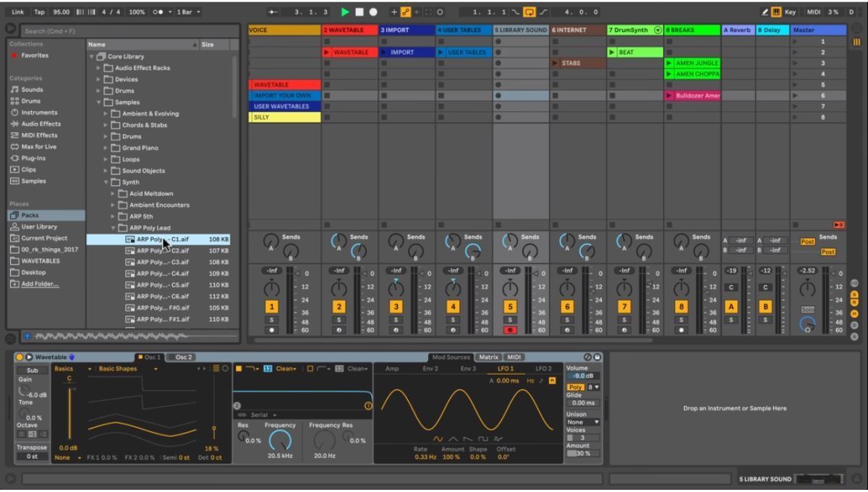The width and height of the screenshot is (868, 492).
Task: Open the Unison mode None dropdown
Action: pos(583,422)
